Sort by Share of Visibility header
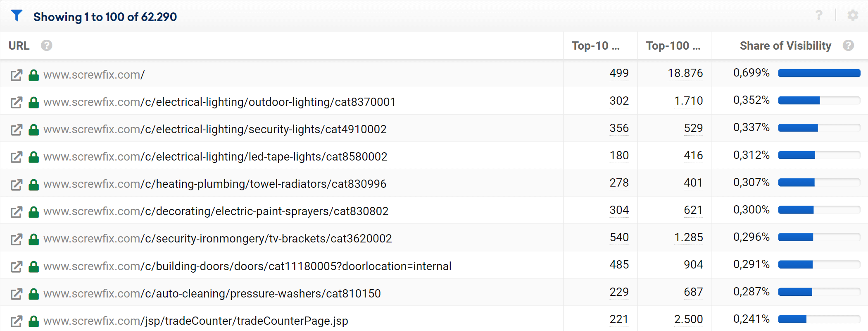This screenshot has width=868, height=331. (785, 46)
